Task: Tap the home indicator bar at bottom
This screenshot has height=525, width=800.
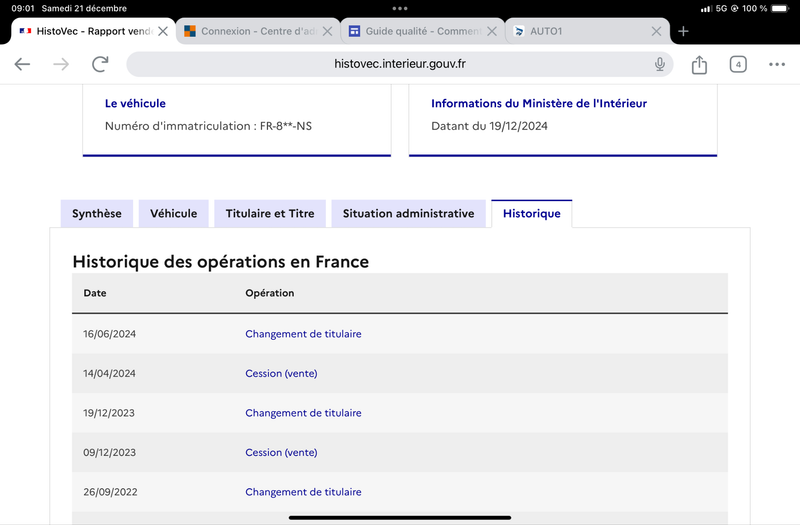Action: pos(400,518)
